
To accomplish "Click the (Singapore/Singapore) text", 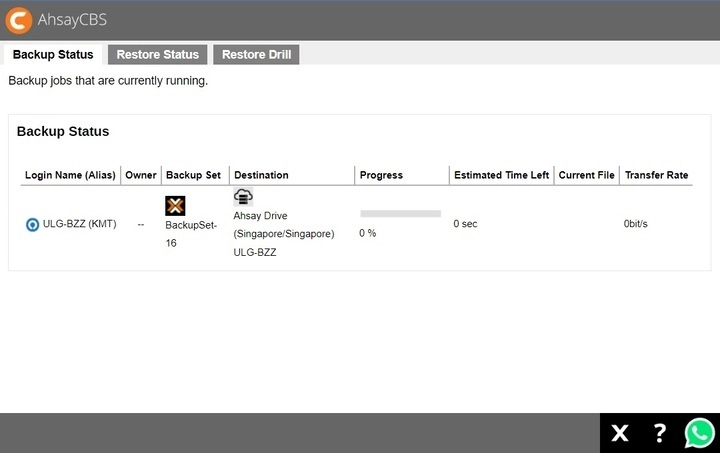I will coord(284,234).
